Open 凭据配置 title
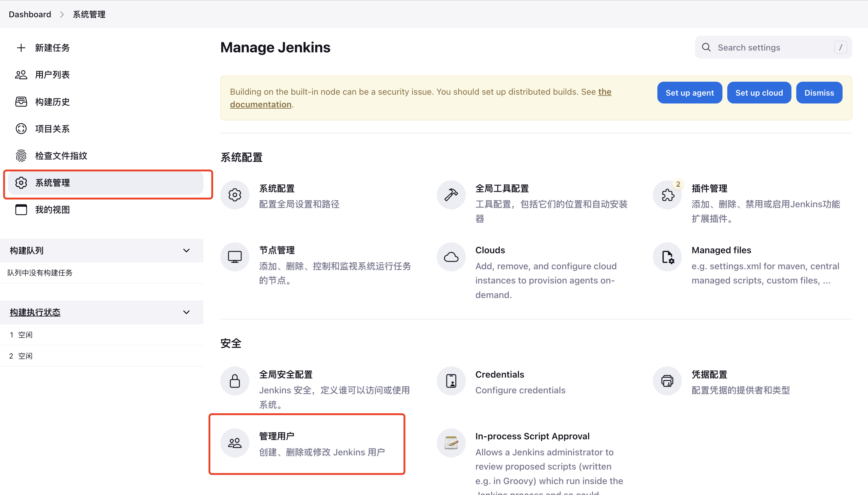This screenshot has height=495, width=868. click(709, 374)
